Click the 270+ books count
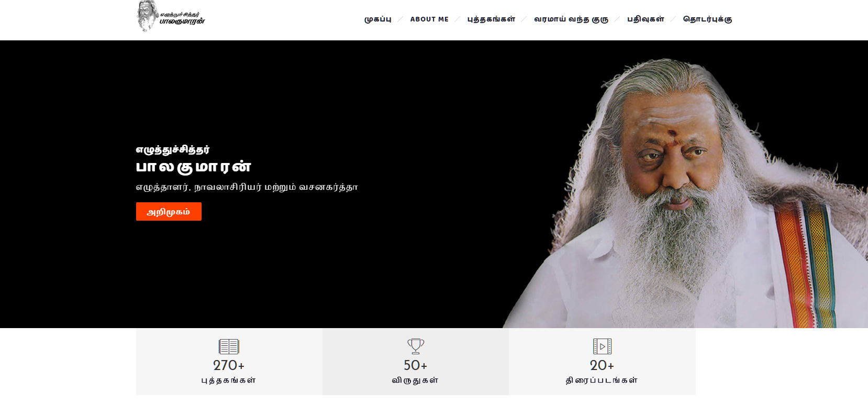The image size is (868, 402). tap(229, 365)
